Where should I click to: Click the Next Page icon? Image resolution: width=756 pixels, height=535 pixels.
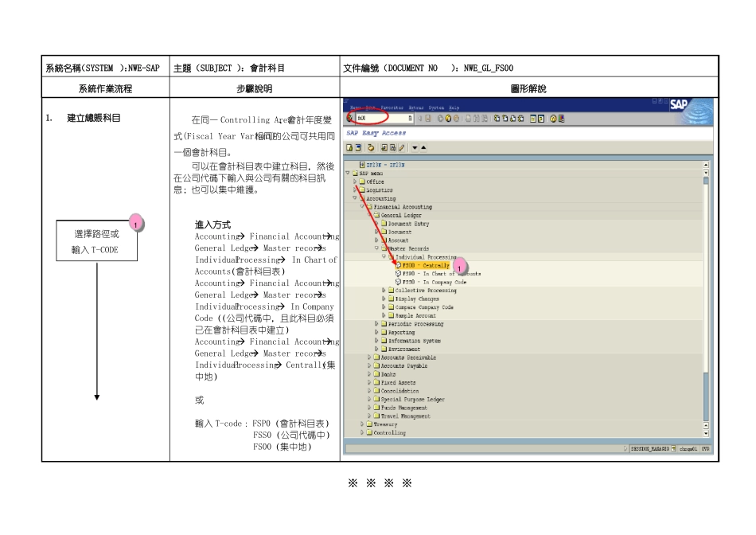tap(513, 118)
